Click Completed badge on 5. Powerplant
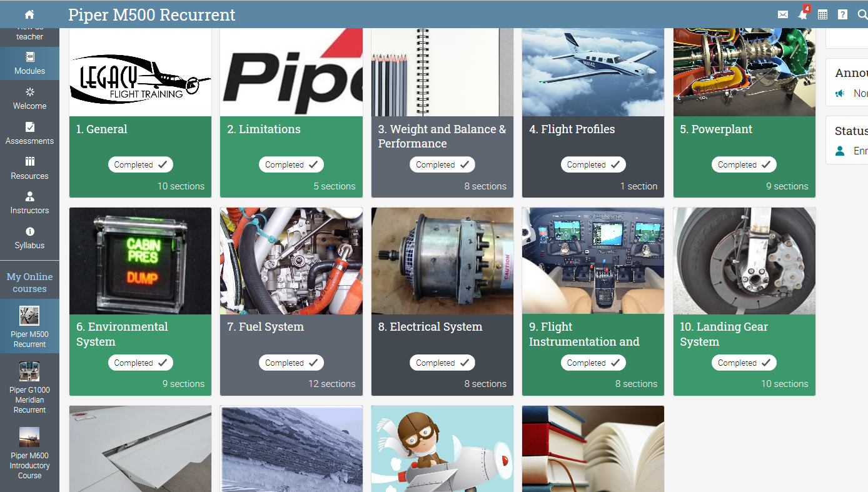 [x=744, y=165]
